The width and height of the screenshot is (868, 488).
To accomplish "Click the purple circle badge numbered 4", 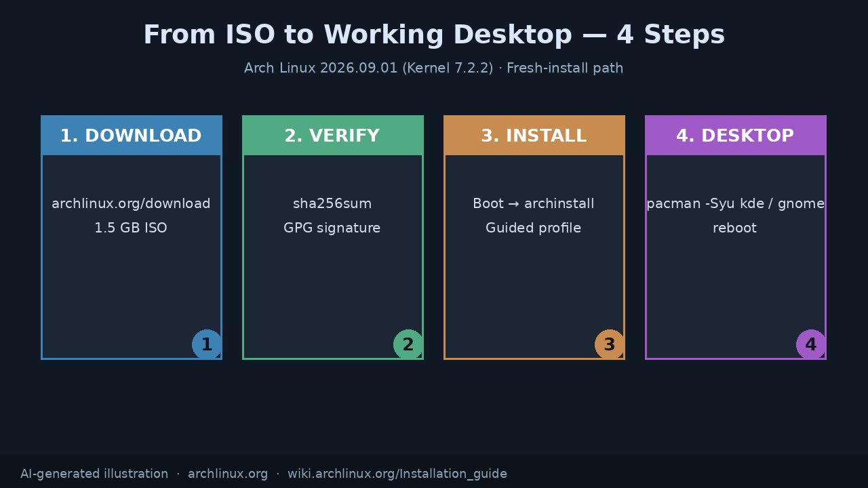I will point(811,344).
